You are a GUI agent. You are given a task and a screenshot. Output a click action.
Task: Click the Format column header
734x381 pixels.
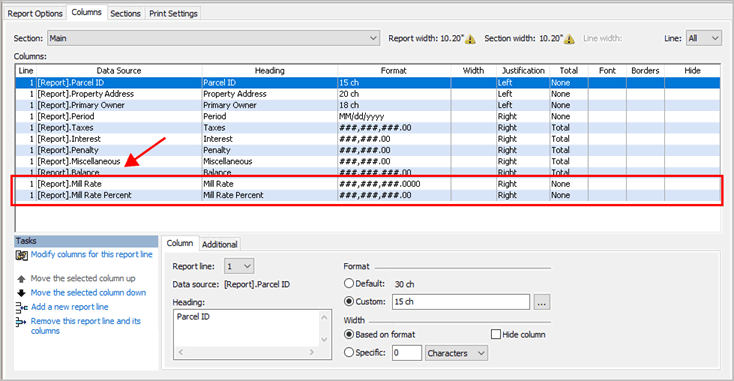click(x=394, y=71)
